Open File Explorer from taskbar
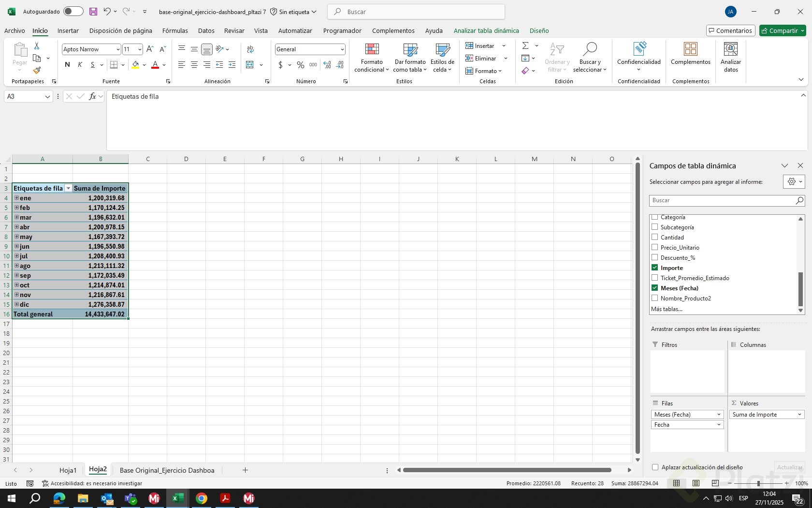812x508 pixels. pyautogui.click(x=83, y=498)
